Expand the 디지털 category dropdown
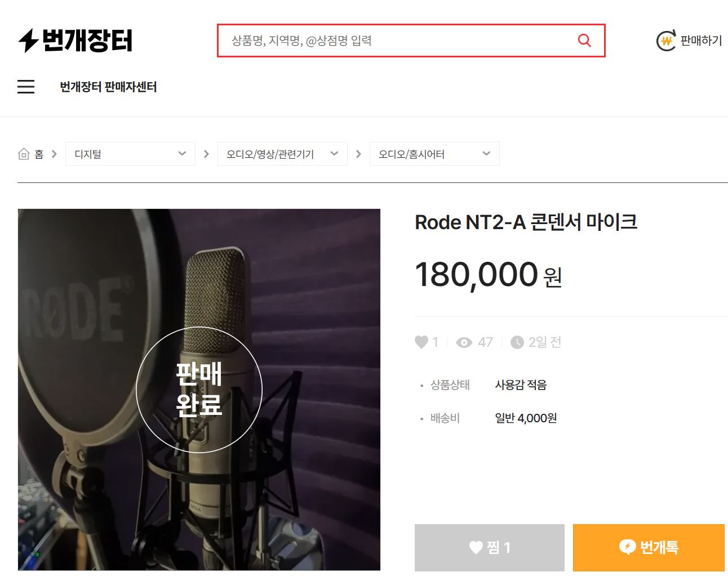The image size is (728, 581). (130, 154)
